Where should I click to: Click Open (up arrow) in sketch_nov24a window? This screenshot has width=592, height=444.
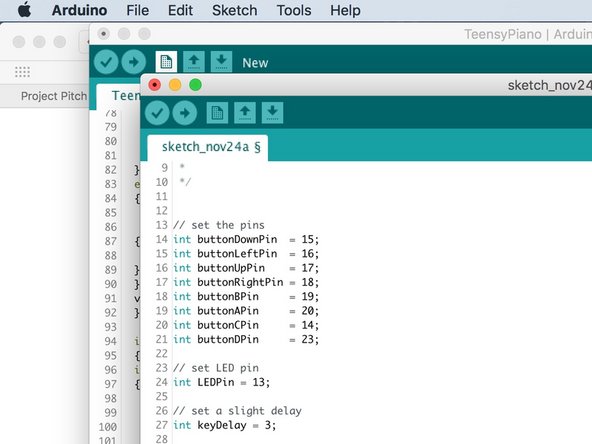click(x=245, y=113)
